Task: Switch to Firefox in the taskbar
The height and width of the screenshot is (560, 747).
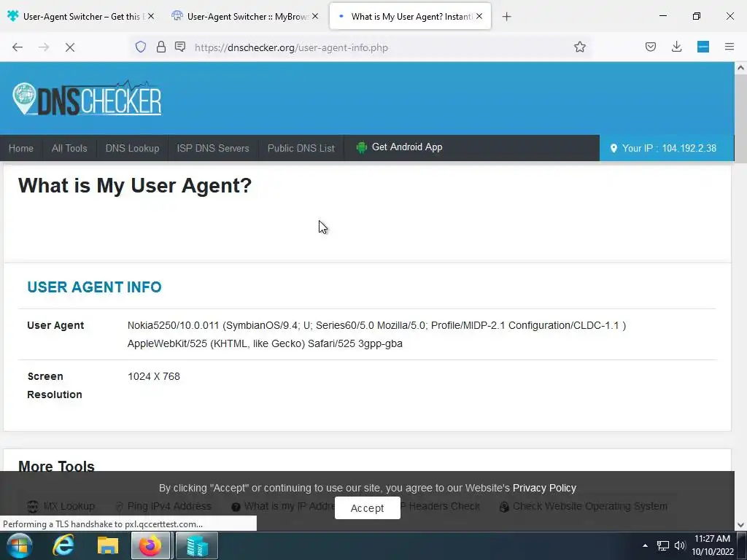Action: [x=150, y=545]
